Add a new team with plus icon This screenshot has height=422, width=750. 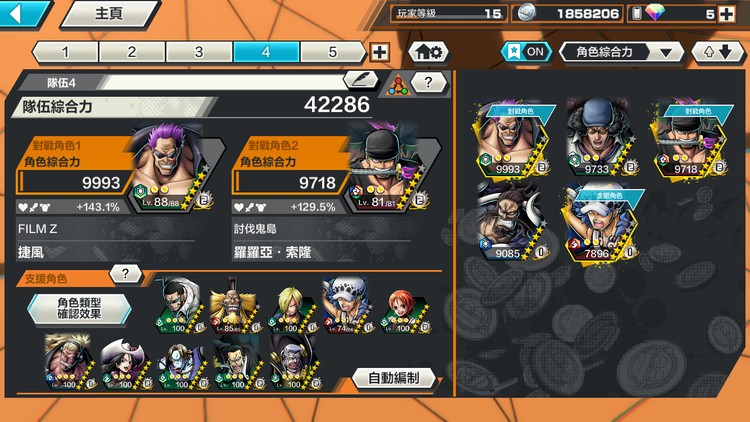point(379,52)
